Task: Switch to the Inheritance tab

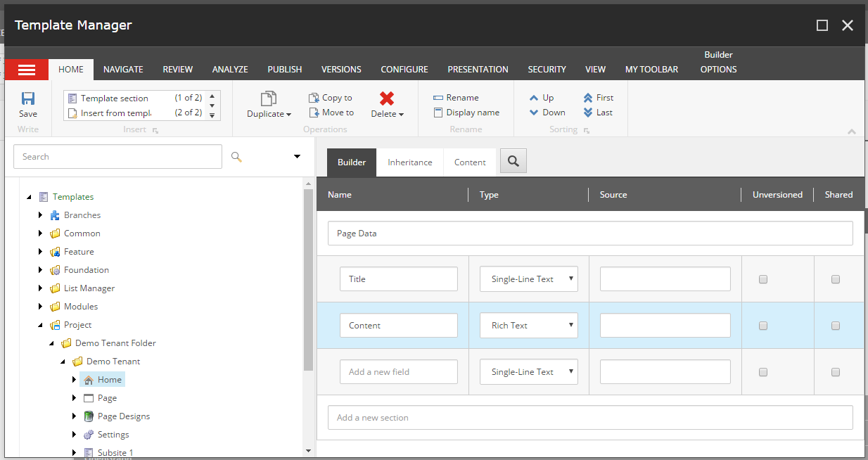Action: click(410, 162)
